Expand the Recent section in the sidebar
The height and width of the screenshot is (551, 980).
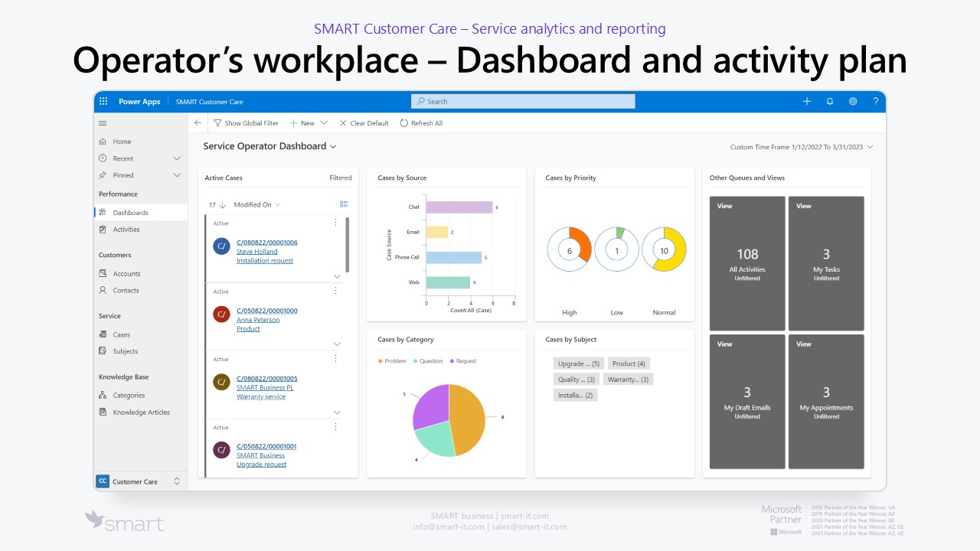[177, 158]
